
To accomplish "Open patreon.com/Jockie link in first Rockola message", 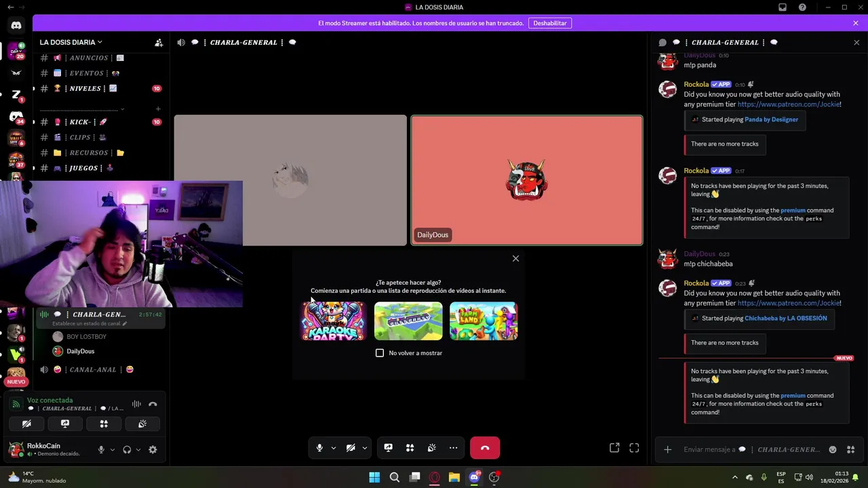I will click(x=789, y=104).
